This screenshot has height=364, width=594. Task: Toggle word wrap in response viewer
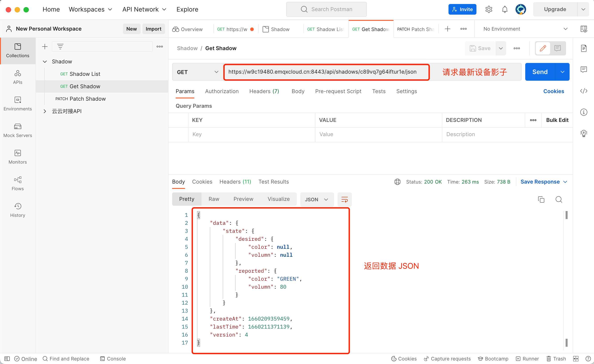pyautogui.click(x=344, y=200)
